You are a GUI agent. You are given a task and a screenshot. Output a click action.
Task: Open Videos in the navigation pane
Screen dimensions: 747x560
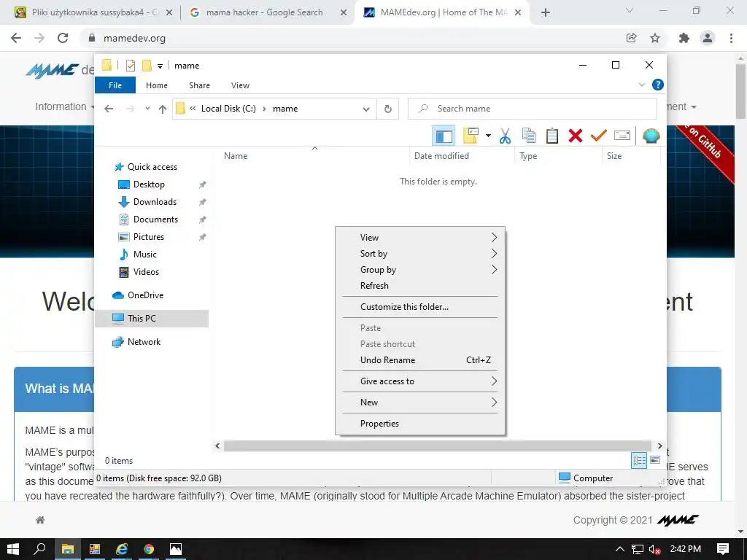(x=146, y=272)
